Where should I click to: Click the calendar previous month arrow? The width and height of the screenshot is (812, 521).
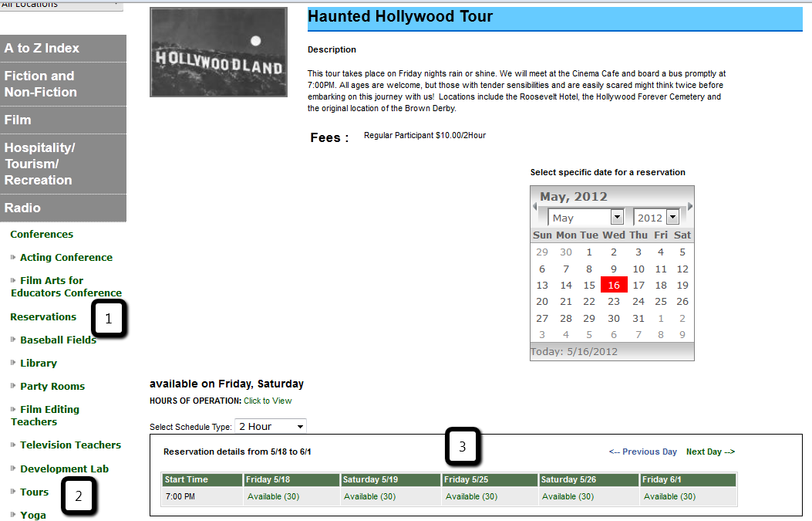pyautogui.click(x=535, y=207)
